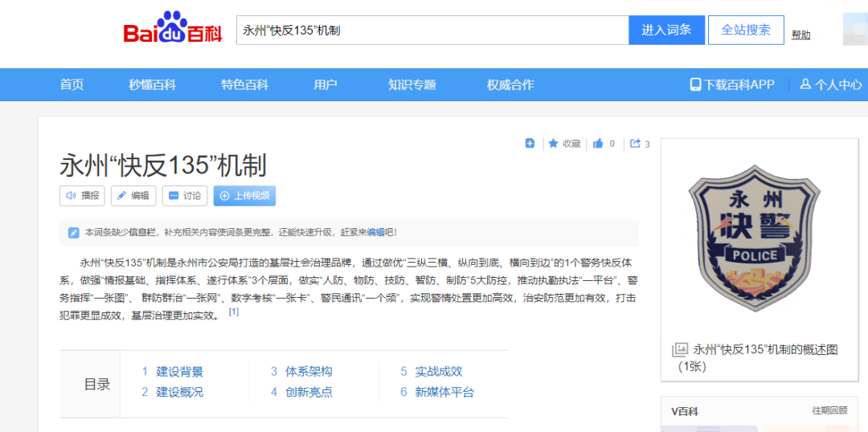Viewport: 868px width, 432px height.
Task: Click the 全站搜索 button
Action: [745, 31]
